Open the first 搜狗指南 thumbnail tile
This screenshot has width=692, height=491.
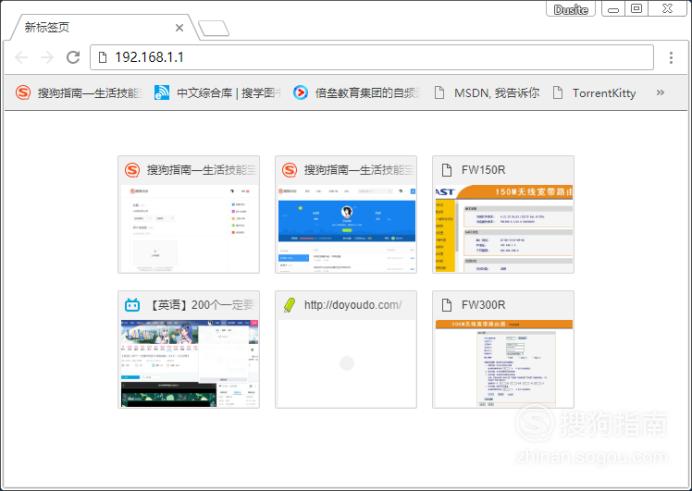coord(188,214)
